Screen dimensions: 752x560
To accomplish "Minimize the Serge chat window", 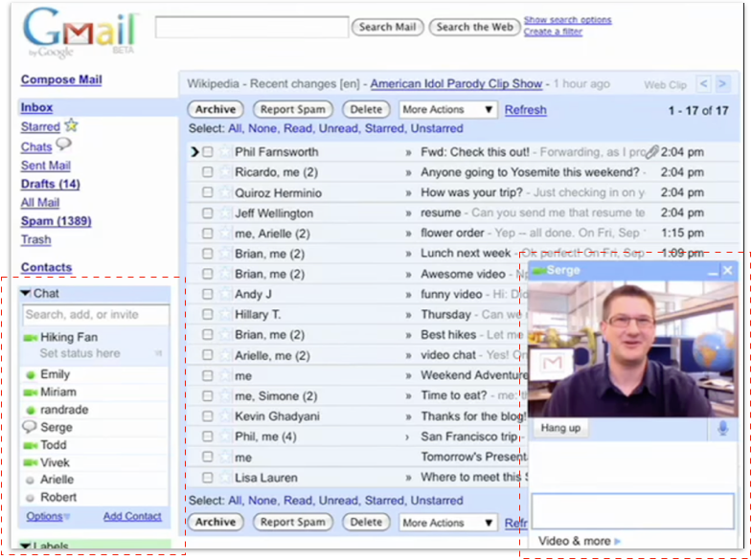I will click(x=713, y=271).
